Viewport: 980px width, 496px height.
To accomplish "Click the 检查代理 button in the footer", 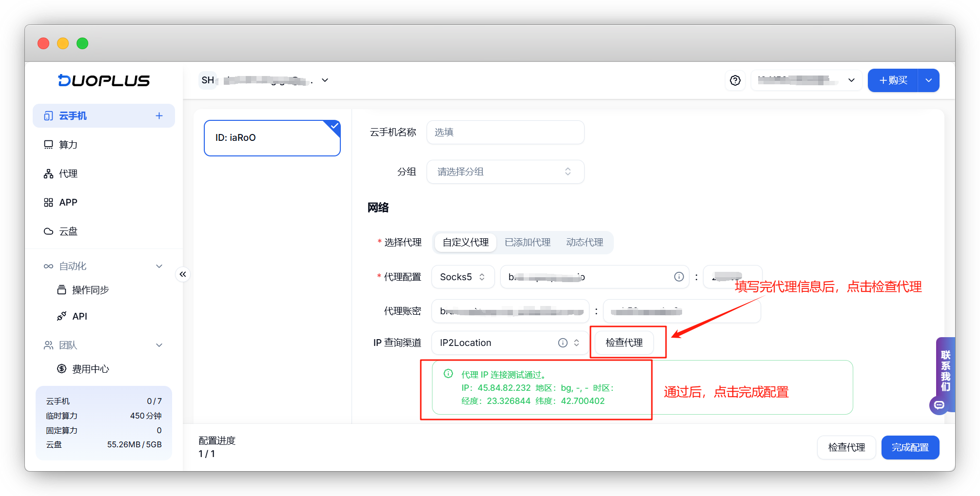I will tap(846, 447).
